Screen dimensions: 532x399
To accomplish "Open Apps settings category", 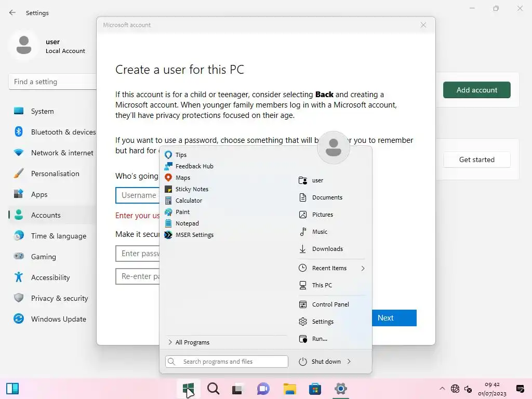I will click(x=53, y=194).
